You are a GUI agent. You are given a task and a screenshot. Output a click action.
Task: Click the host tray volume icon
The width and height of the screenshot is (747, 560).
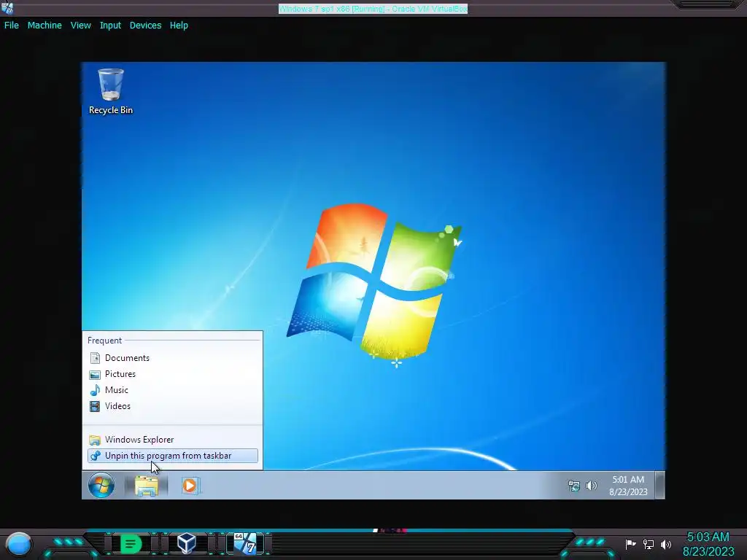point(666,544)
